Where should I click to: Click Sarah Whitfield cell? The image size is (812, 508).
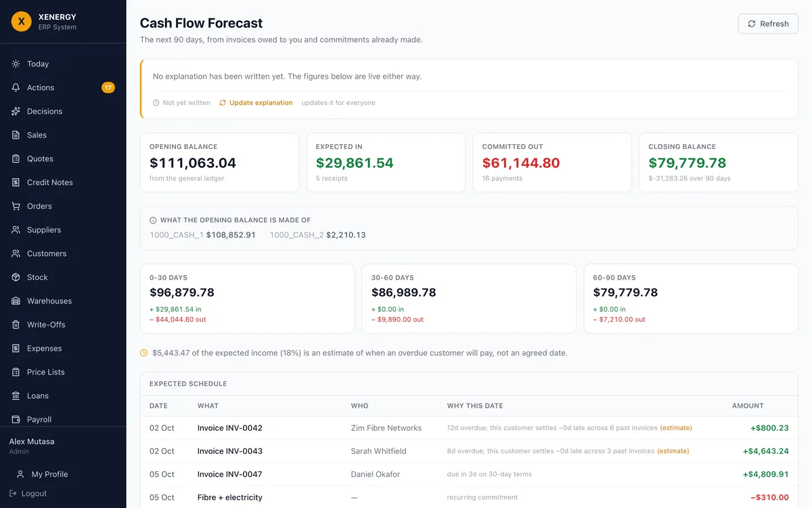pos(379,451)
